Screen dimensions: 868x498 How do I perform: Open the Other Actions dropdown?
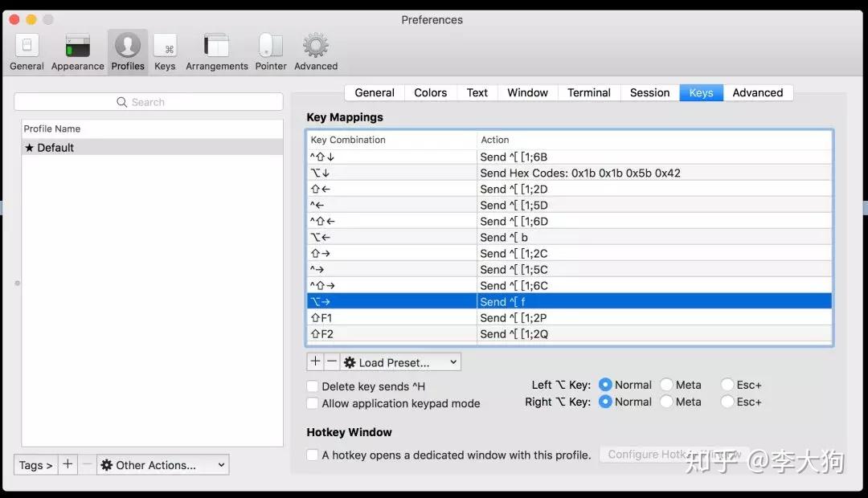tap(162, 465)
